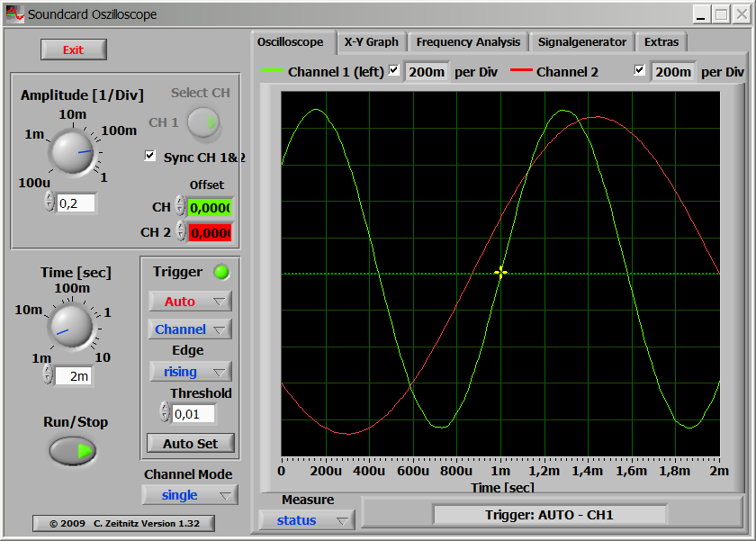Open the trigger mode dropdown showing Auto
756x541 pixels.
190,302
